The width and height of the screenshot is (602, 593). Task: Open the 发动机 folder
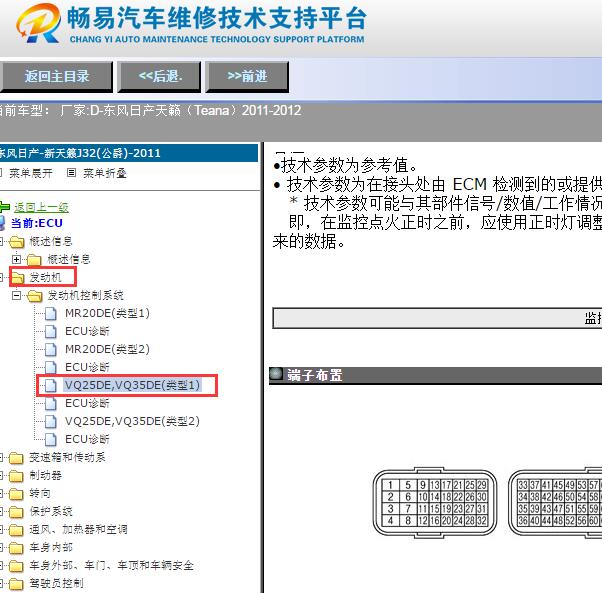point(45,277)
